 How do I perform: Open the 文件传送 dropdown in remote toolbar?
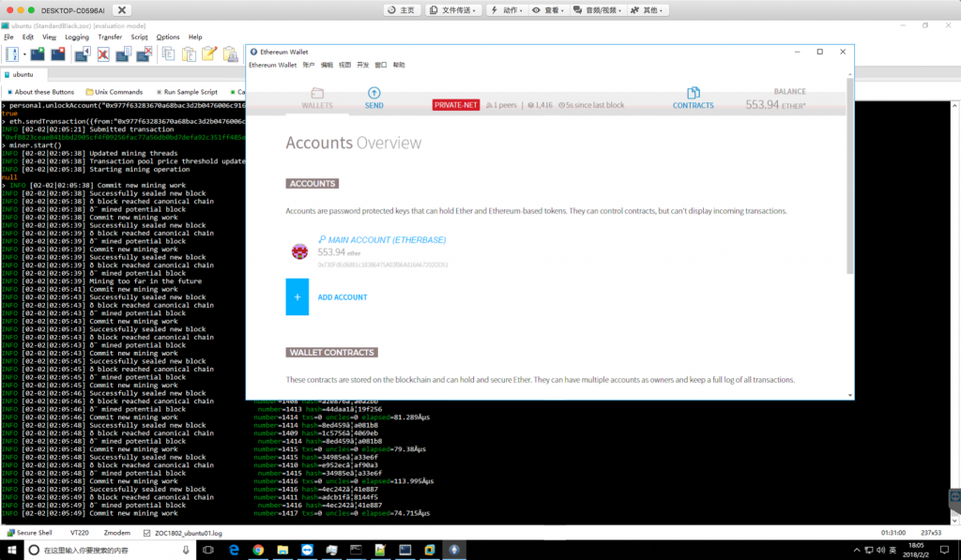coord(453,9)
